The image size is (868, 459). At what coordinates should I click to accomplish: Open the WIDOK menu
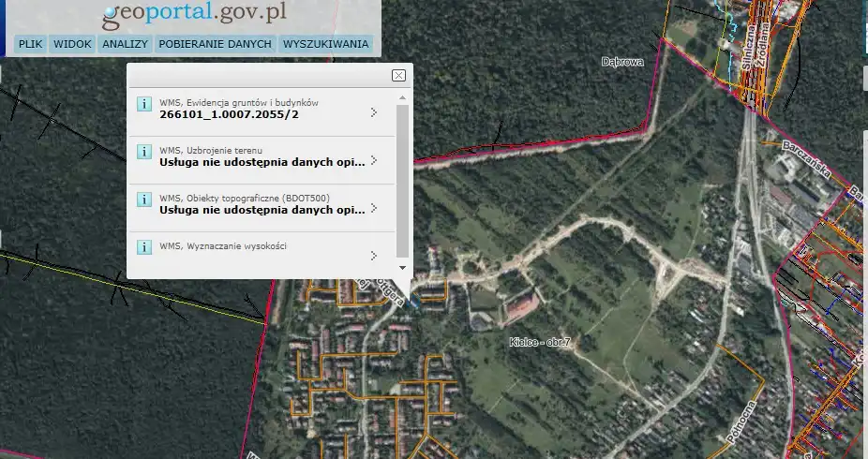coord(72,44)
